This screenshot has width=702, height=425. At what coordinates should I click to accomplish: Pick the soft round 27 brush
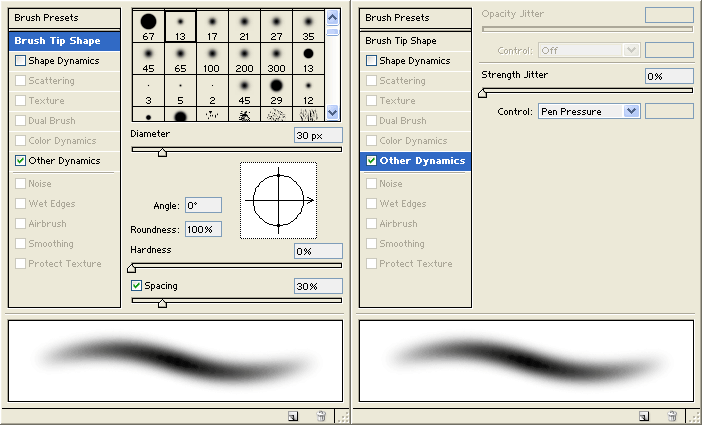pos(276,26)
